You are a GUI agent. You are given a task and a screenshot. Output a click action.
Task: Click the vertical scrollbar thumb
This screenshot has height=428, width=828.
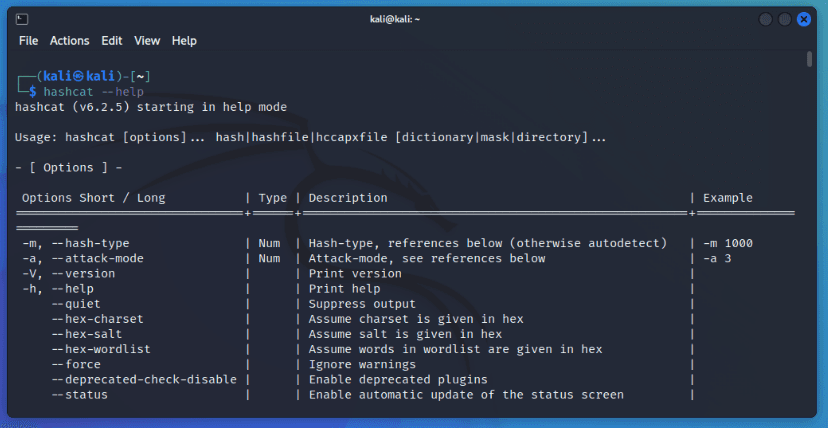pos(810,59)
